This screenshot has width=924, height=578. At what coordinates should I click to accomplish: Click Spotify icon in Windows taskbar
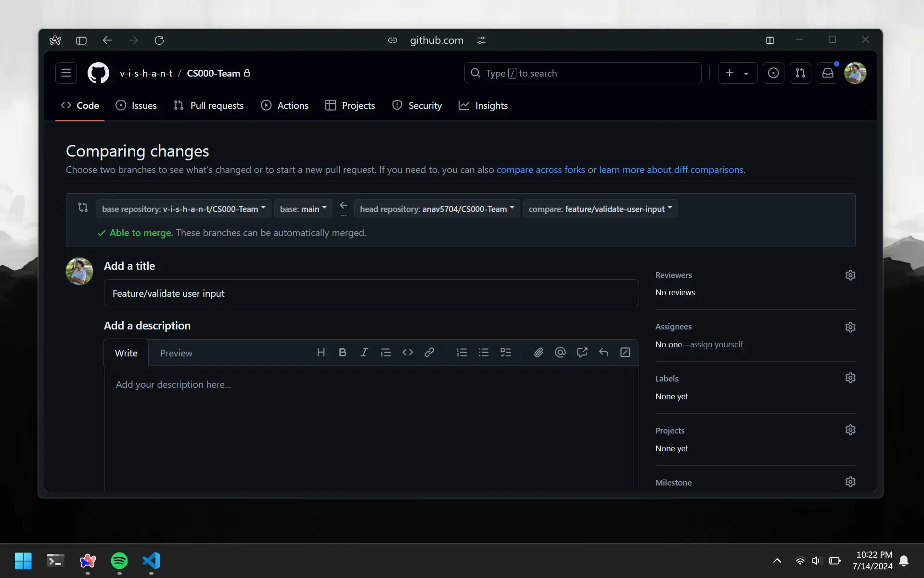pos(119,561)
